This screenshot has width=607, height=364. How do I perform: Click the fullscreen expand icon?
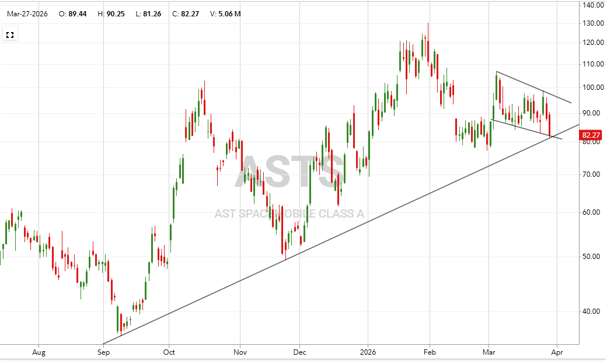(x=10, y=35)
